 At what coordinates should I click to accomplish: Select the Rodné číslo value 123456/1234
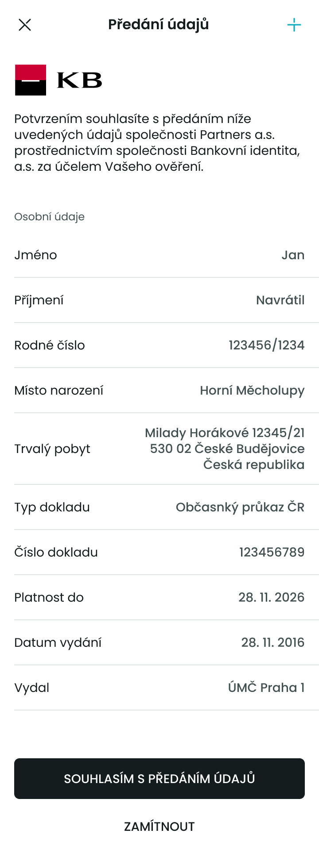[x=267, y=346]
